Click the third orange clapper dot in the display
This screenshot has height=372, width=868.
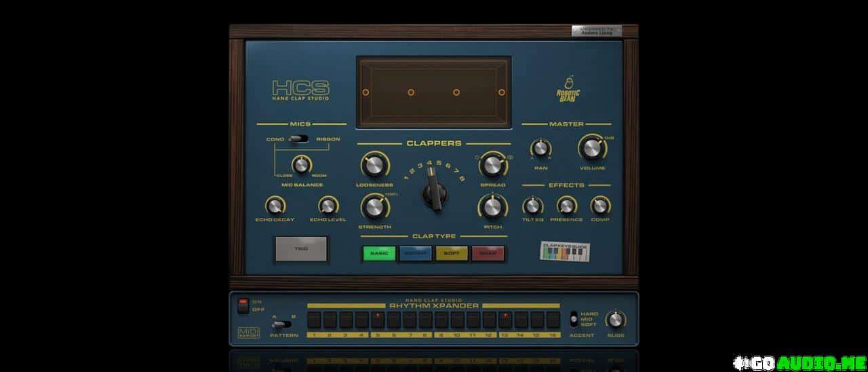point(456,92)
